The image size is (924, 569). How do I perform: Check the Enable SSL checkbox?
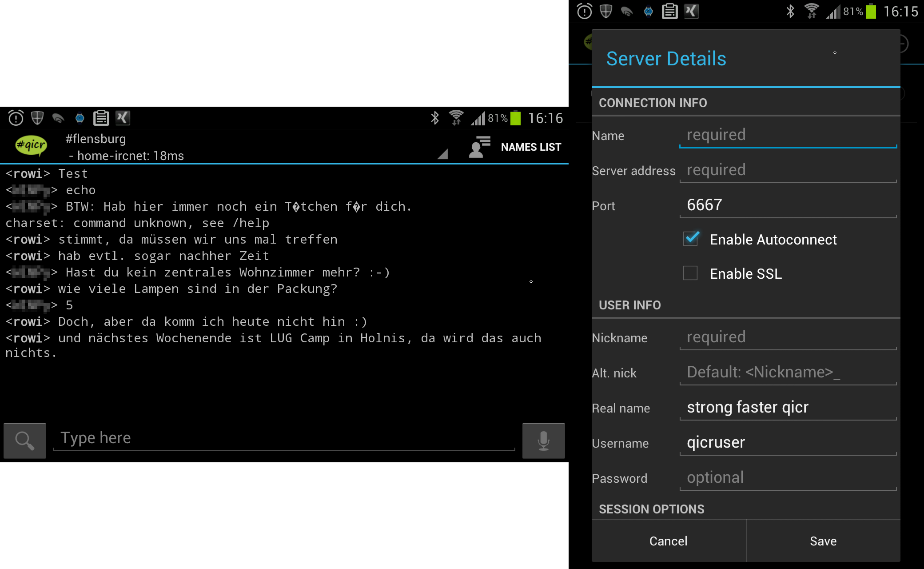[690, 273]
